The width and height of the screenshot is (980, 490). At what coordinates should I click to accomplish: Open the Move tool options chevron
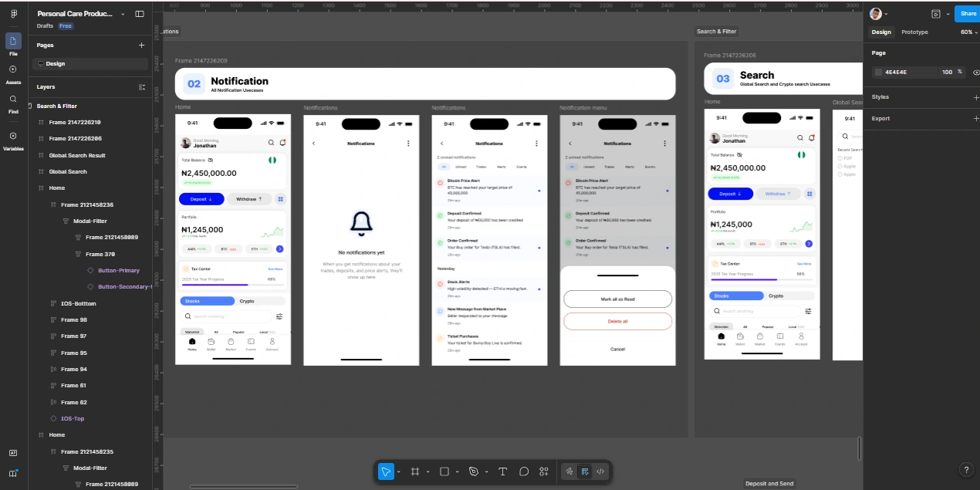[398, 471]
